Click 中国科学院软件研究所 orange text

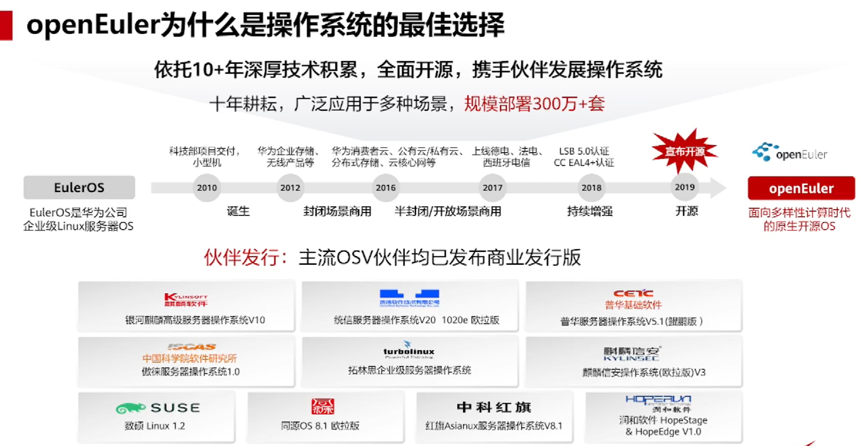click(x=189, y=358)
